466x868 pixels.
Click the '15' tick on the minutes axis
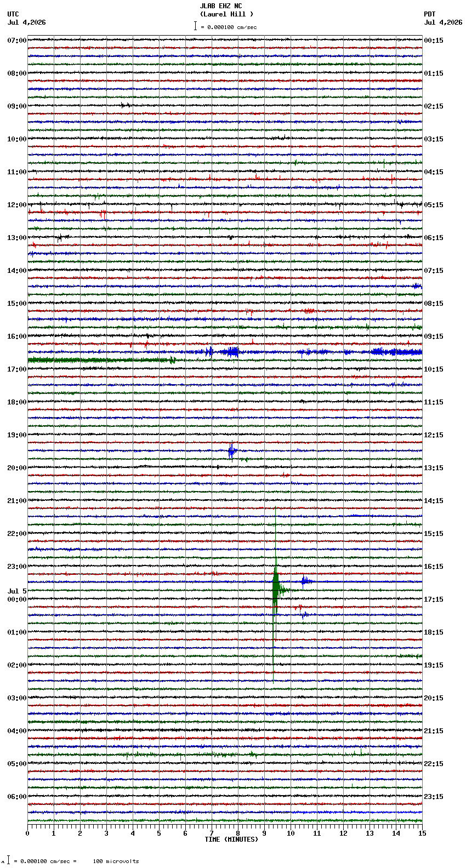(422, 833)
